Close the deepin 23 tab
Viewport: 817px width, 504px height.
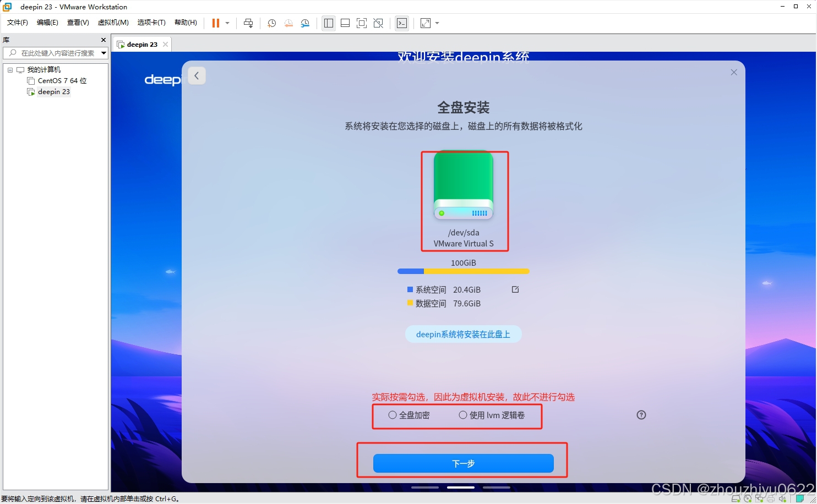pos(165,45)
